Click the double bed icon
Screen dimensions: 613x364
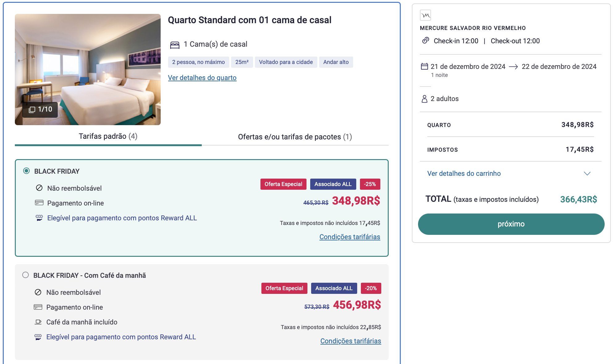175,45
